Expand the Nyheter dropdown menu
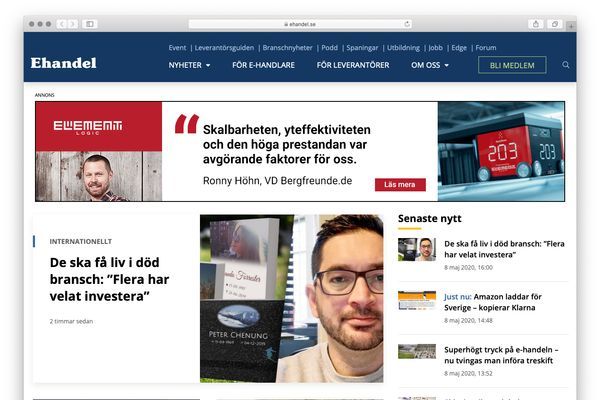 [x=189, y=65]
